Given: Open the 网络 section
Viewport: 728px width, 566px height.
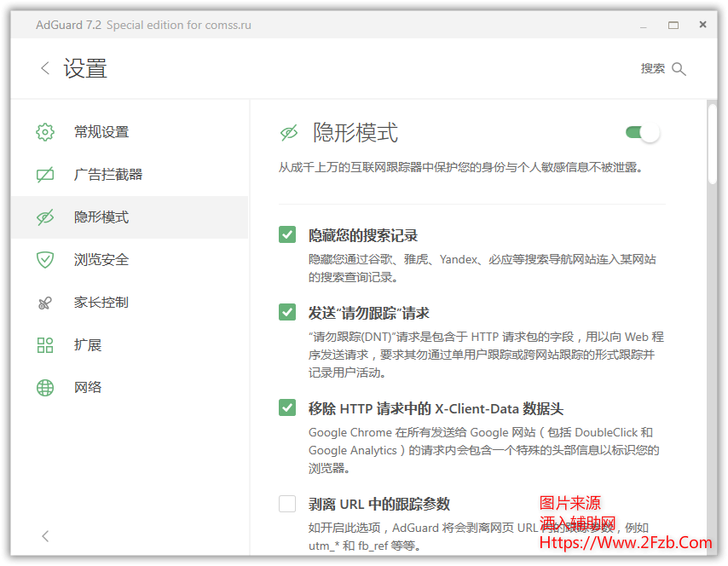Looking at the screenshot, I should click(129, 388).
